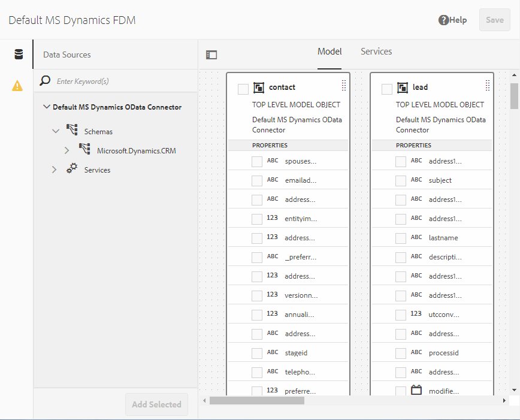The width and height of the screenshot is (520, 420).
Task: Click the lead model object icon
Action: (x=402, y=87)
